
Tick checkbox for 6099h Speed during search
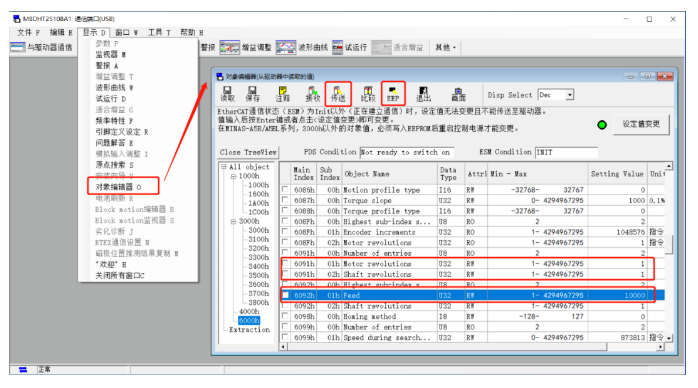(285, 337)
